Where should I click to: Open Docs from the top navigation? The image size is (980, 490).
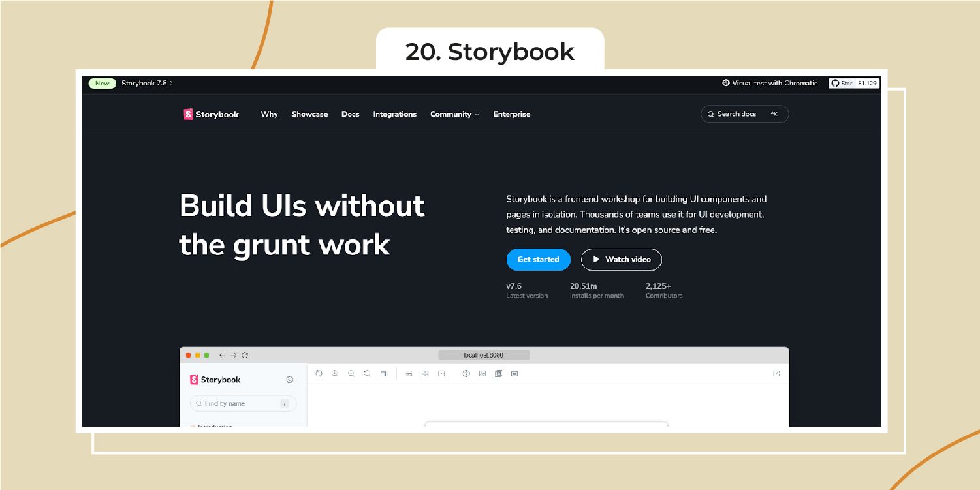tap(350, 114)
